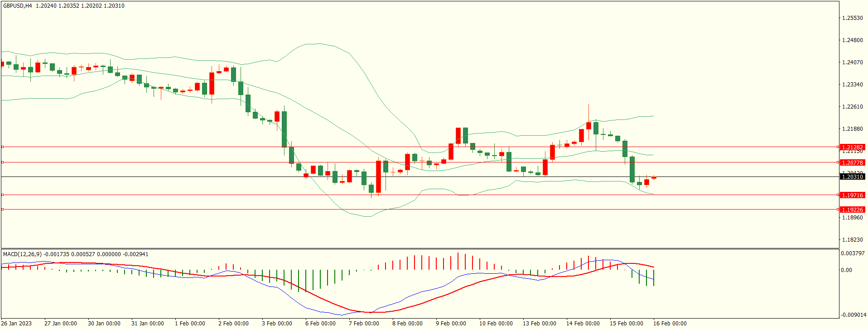This screenshot has height=329, width=868.
Task: Click the 1.25530 price axis label
Action: [852, 18]
